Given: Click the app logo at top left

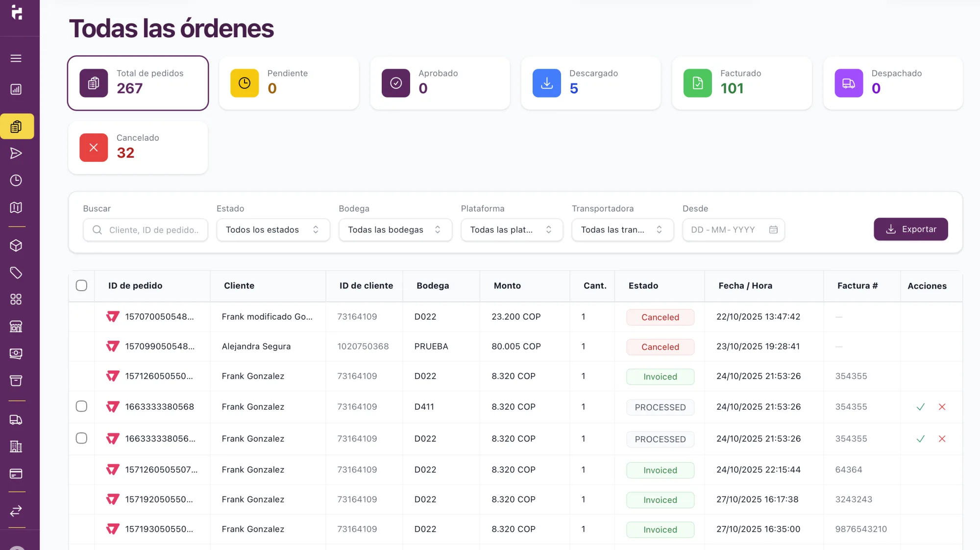Looking at the screenshot, I should coord(17,13).
